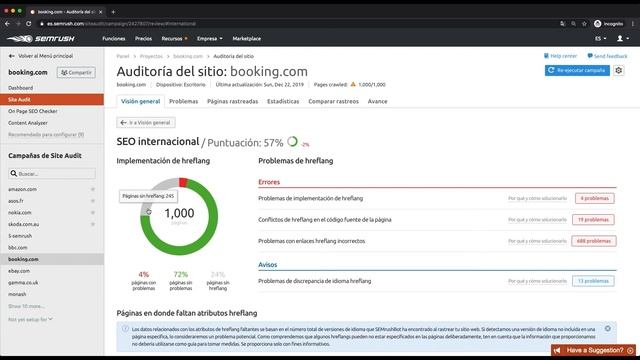
Task: Open the Comparar rastreos tab
Action: click(333, 101)
